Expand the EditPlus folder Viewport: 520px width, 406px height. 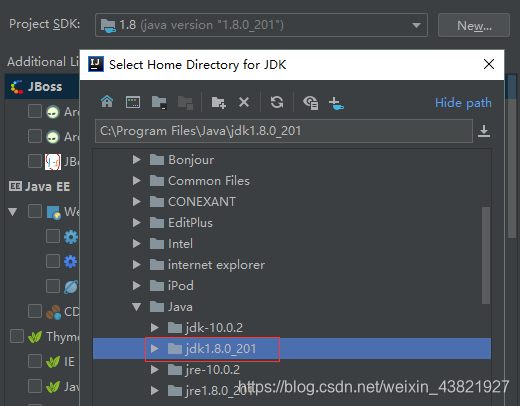136,223
